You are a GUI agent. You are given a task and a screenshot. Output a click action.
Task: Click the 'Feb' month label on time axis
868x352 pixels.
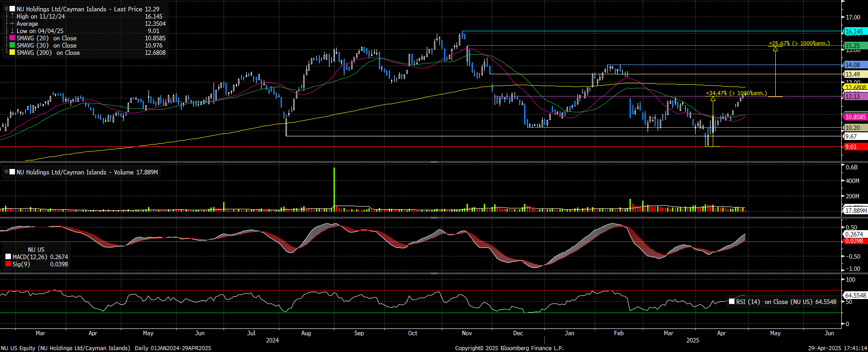coord(619,333)
